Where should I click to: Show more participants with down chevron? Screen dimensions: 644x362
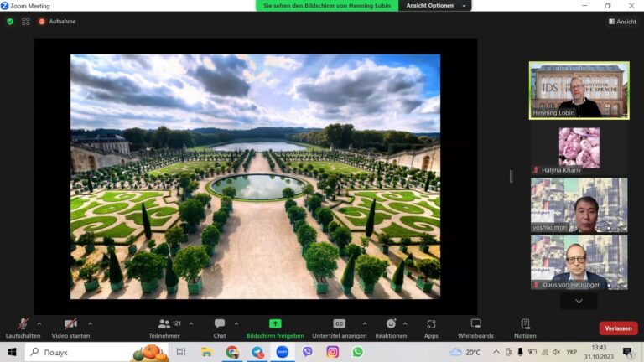click(579, 302)
